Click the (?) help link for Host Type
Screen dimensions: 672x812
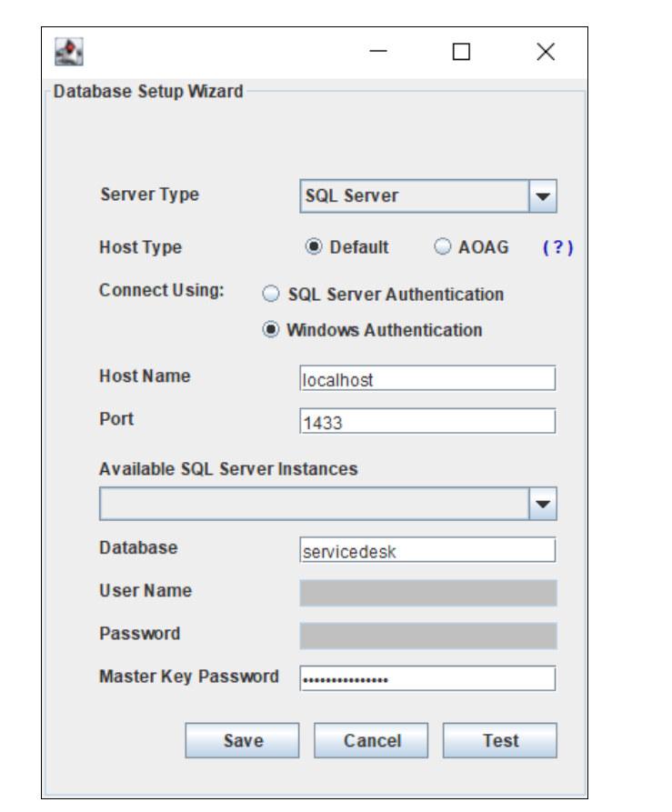point(557,247)
